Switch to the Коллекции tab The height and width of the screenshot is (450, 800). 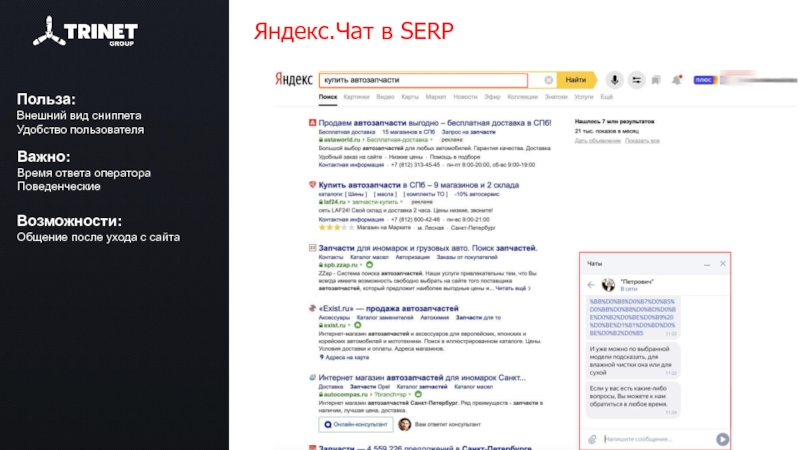tap(522, 97)
